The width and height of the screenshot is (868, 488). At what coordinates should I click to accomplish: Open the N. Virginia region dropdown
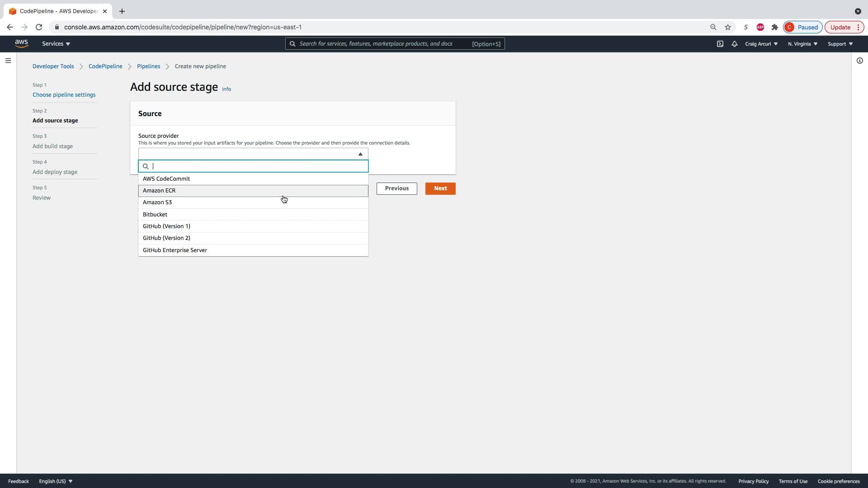tap(802, 44)
